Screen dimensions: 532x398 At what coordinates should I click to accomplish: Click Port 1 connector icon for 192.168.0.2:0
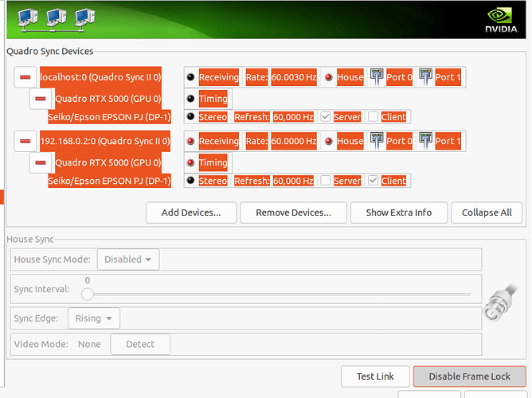[425, 141]
